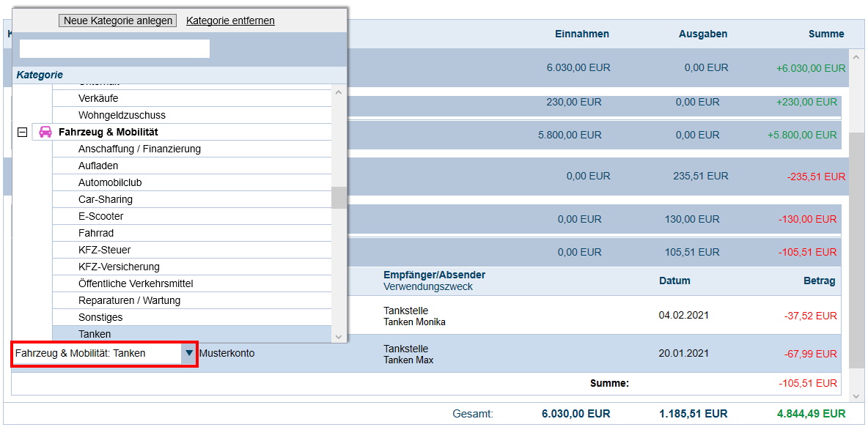Click the Ausgaben column header
This screenshot has width=868, height=427.
click(x=703, y=34)
